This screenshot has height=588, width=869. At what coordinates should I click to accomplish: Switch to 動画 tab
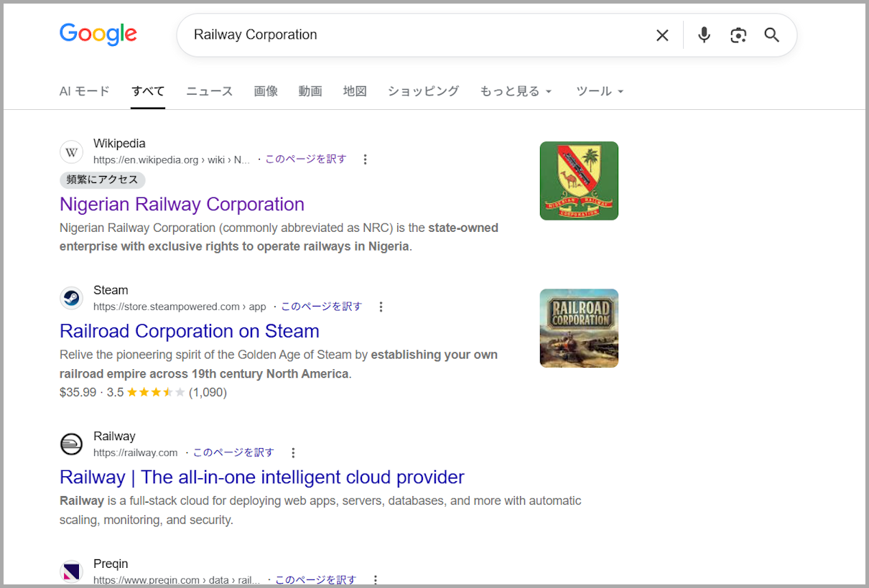tap(310, 91)
